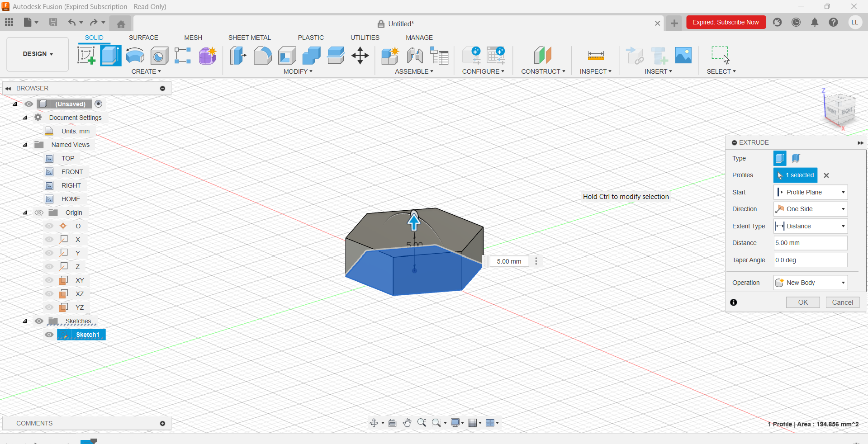Select the Shell tool icon

pos(287,56)
